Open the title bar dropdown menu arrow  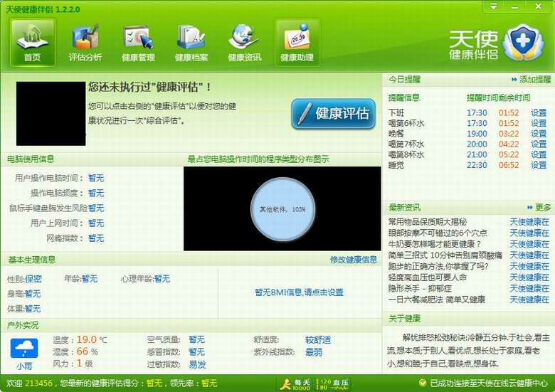pos(494,6)
